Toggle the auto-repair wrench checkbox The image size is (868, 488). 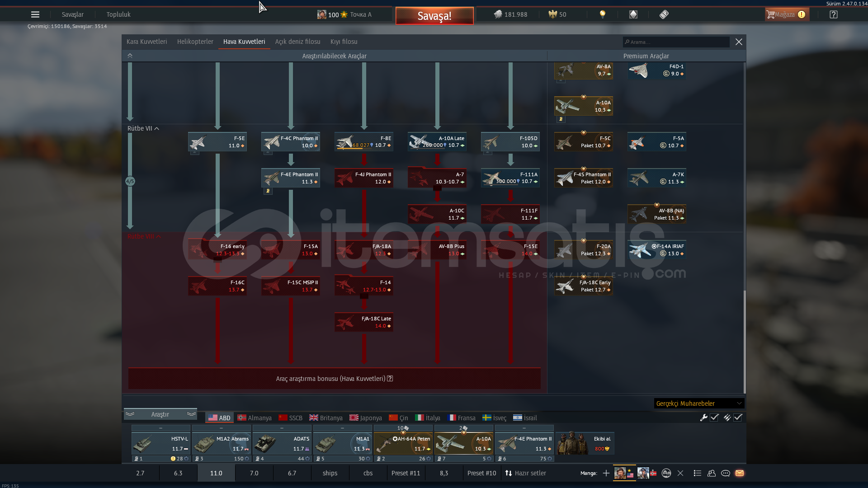tap(714, 418)
